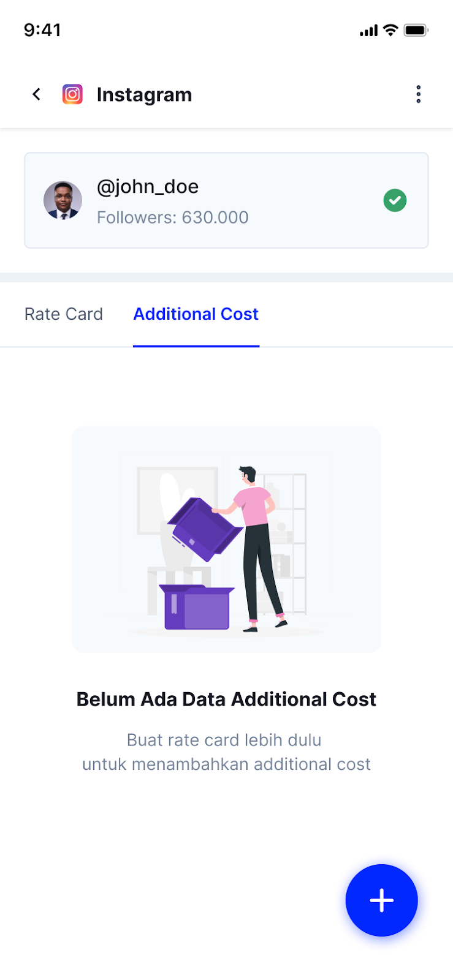Click the purple box in the illustration

click(x=196, y=608)
